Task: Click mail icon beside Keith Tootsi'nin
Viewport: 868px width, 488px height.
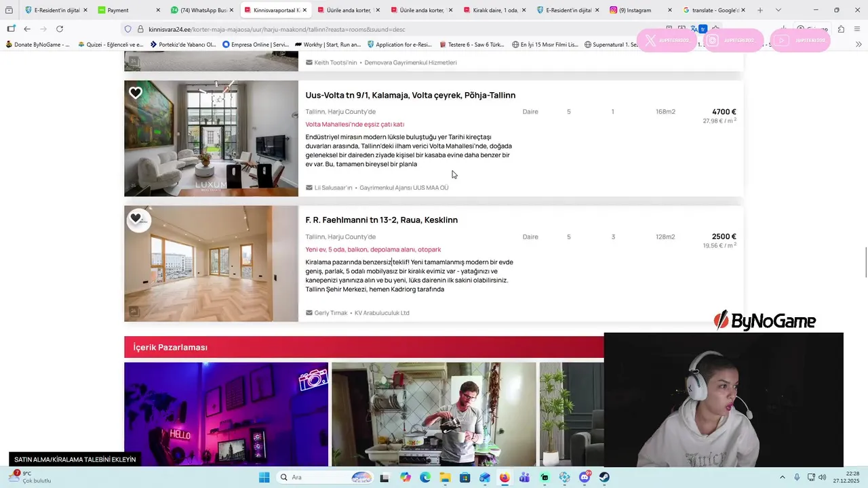Action: [x=309, y=62]
